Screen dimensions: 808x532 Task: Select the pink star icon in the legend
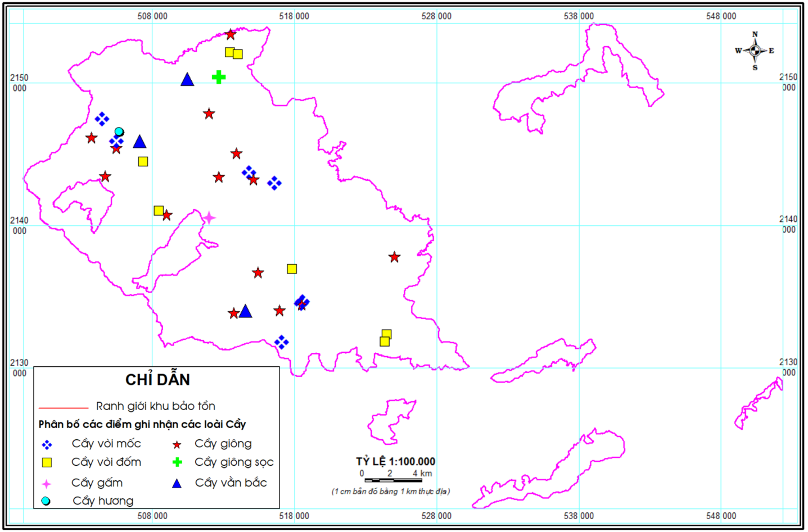pos(47,483)
